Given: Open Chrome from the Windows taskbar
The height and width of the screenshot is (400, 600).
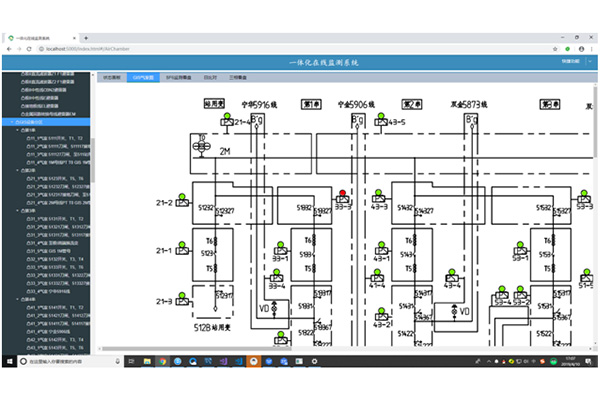Looking at the screenshot, I should point(253,362).
